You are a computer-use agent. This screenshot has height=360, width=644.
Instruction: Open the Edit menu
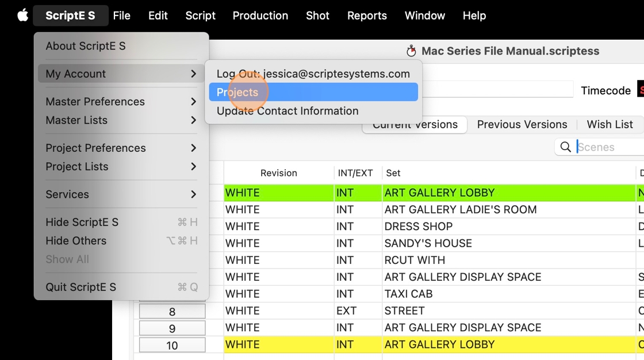[x=158, y=16]
